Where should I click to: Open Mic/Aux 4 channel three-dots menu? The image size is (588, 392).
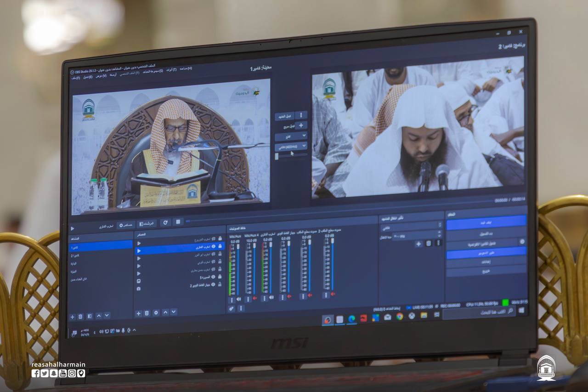[248, 299]
